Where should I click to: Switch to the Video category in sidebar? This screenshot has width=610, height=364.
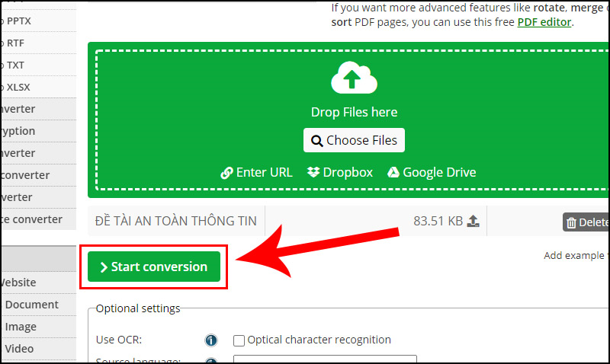20,349
